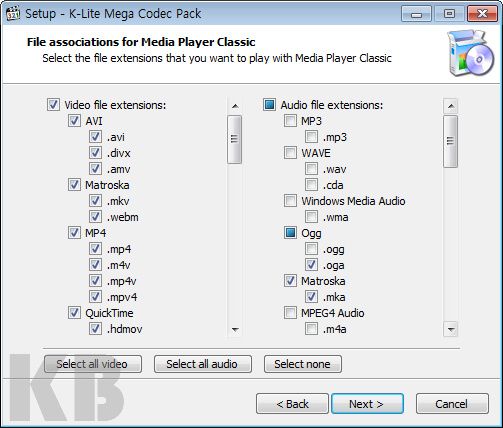Uncheck the .oga extension checkbox
Viewport: 503px width, 428px height.
(311, 265)
